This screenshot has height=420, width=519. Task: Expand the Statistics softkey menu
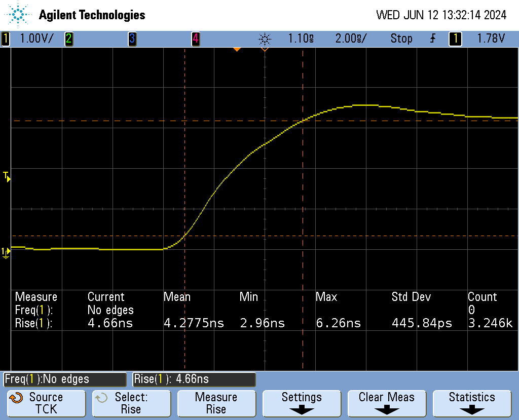(x=471, y=403)
